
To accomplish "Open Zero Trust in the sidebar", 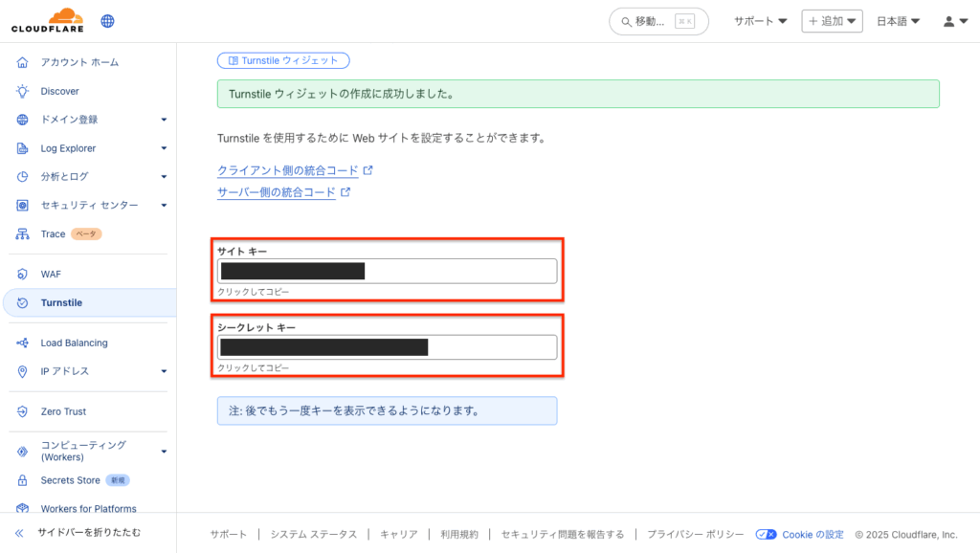I will pos(63,411).
